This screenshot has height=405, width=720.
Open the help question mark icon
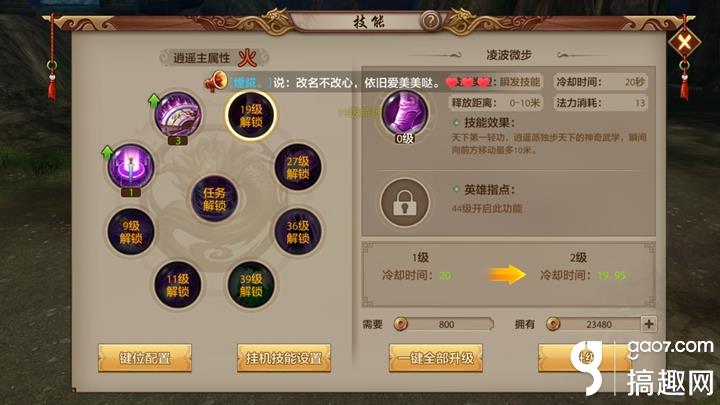pyautogui.click(x=430, y=21)
